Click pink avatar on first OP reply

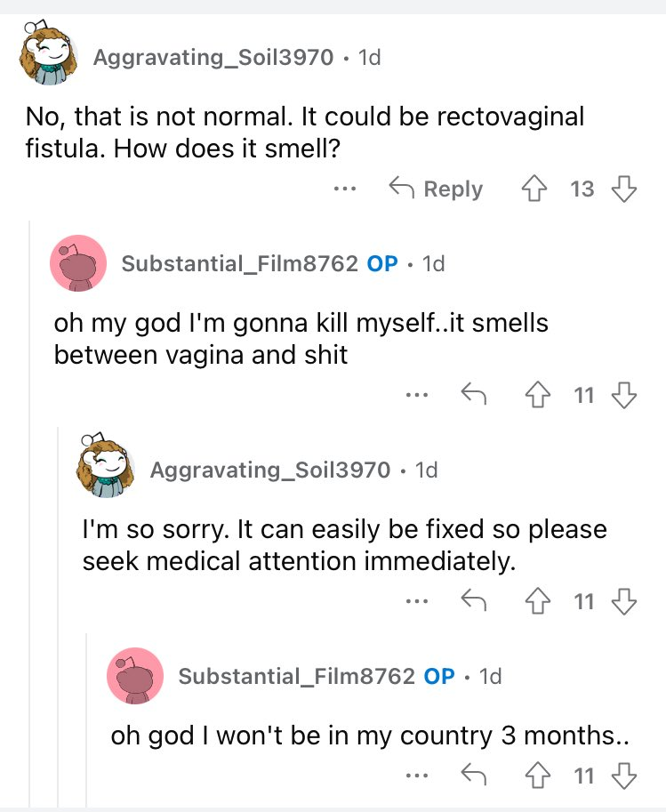pyautogui.click(x=79, y=263)
